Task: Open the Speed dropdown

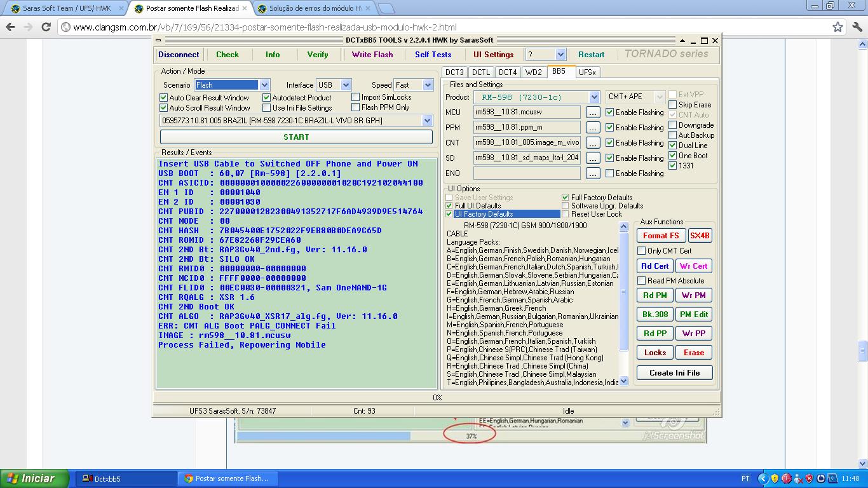Action: tap(428, 85)
